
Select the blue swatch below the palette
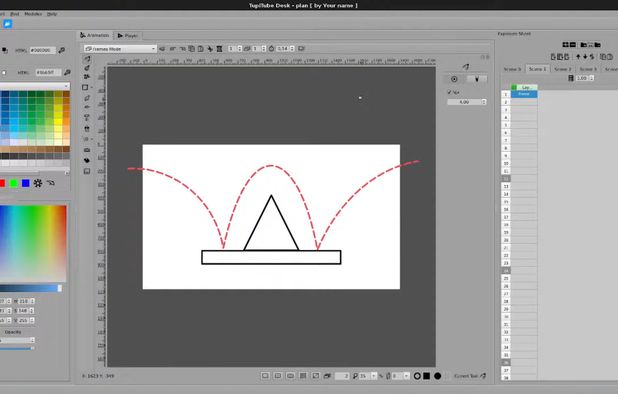click(26, 183)
